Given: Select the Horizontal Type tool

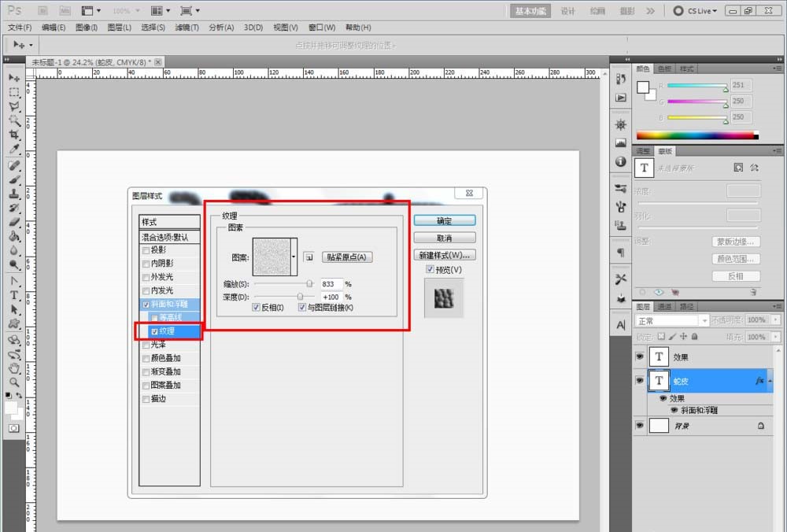Looking at the screenshot, I should pyautogui.click(x=14, y=295).
